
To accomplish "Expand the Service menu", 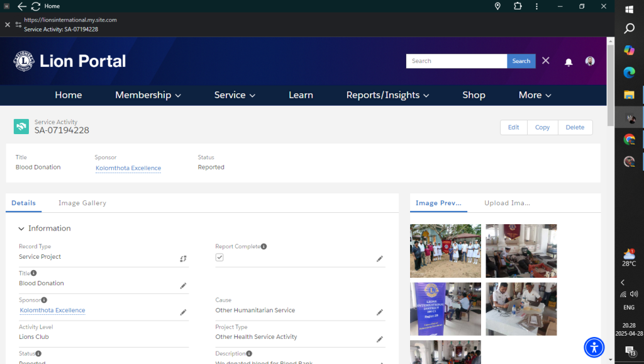I will (x=235, y=95).
